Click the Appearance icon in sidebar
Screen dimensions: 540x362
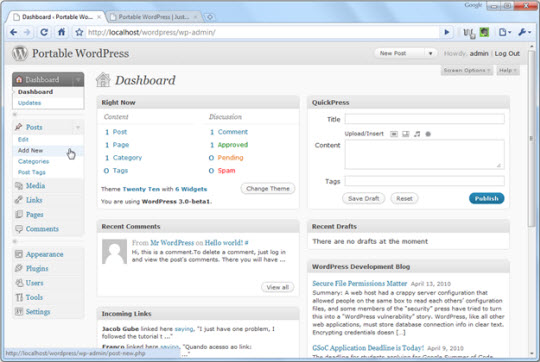click(19, 254)
